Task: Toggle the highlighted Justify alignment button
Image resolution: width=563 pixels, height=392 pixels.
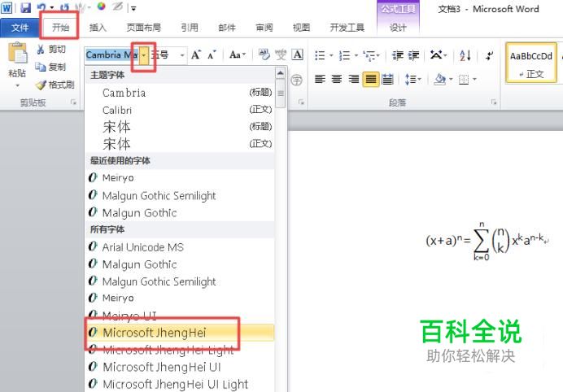Action: click(x=370, y=80)
